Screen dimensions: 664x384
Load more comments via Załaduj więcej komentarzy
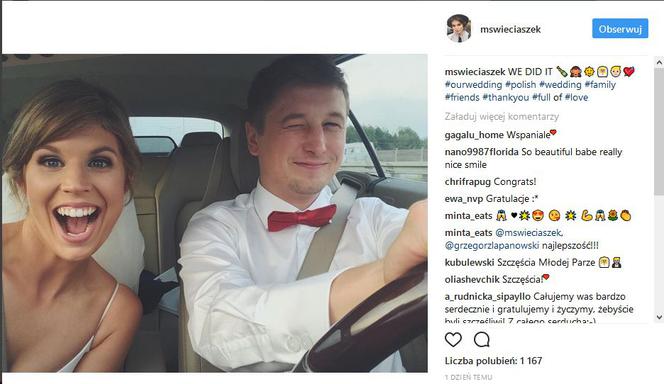(x=502, y=116)
